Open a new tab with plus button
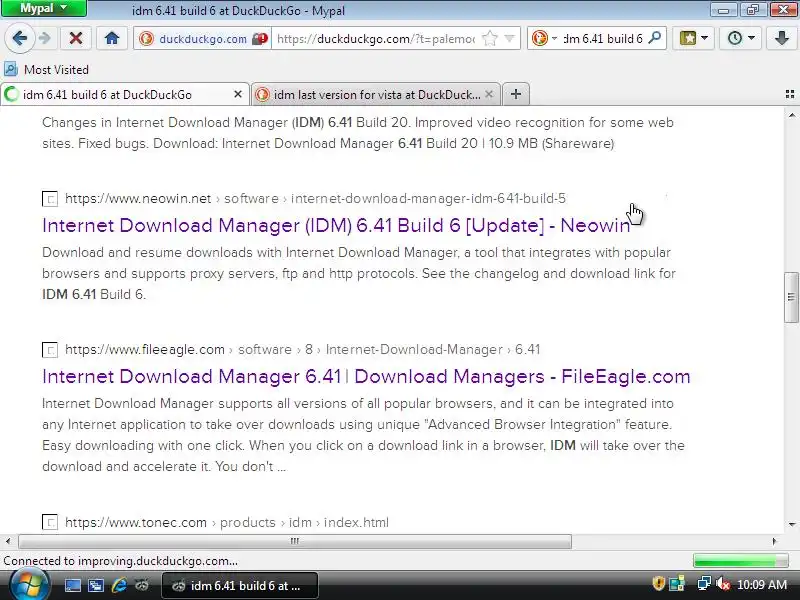 (x=516, y=94)
